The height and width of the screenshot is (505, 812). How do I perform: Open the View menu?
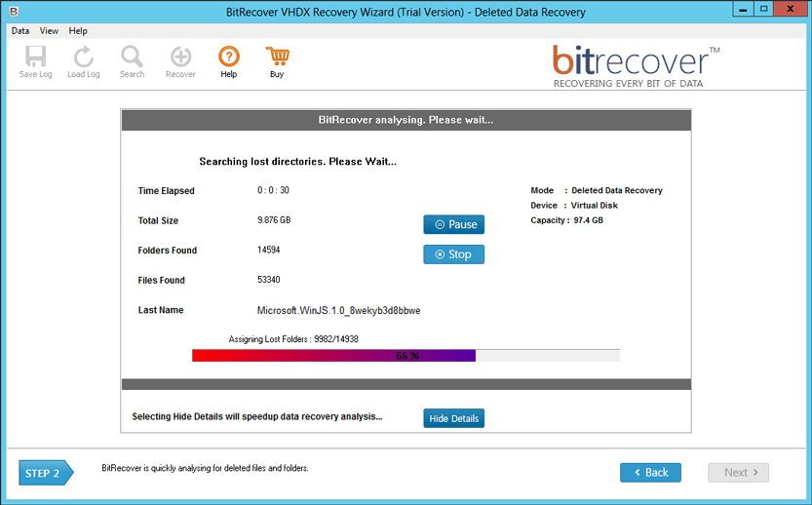click(x=49, y=30)
